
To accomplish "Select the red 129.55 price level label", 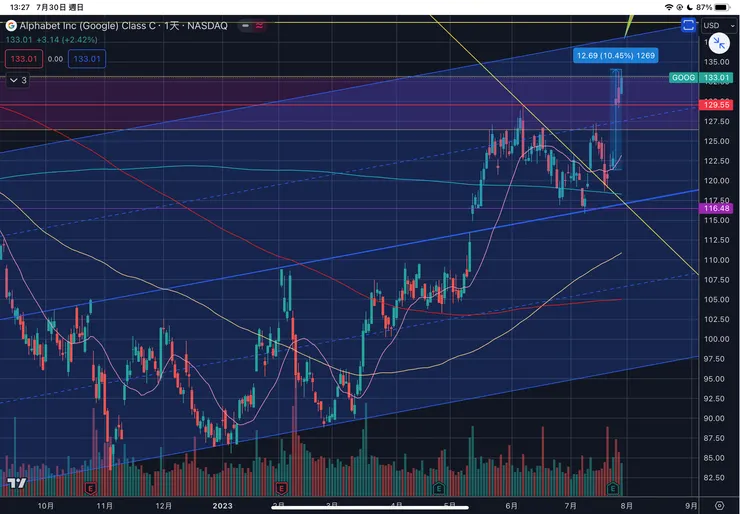I will tap(715, 105).
